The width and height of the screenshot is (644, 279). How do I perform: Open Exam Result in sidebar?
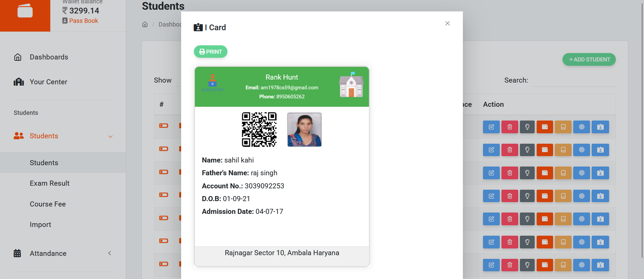[50, 183]
